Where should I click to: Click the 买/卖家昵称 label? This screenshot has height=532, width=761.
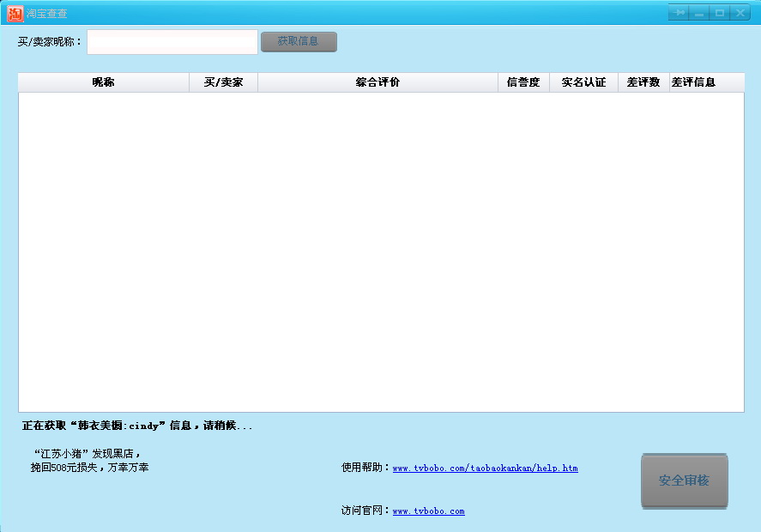(49, 42)
